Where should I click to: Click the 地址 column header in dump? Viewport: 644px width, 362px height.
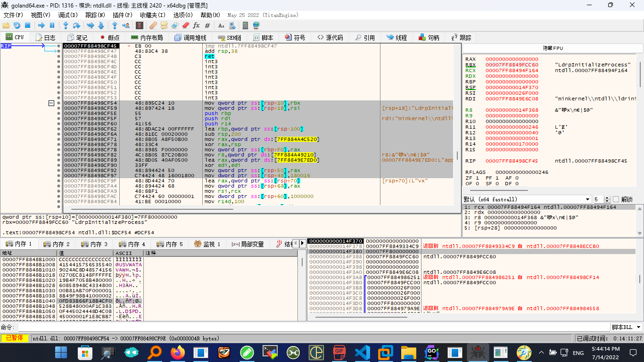28,253
